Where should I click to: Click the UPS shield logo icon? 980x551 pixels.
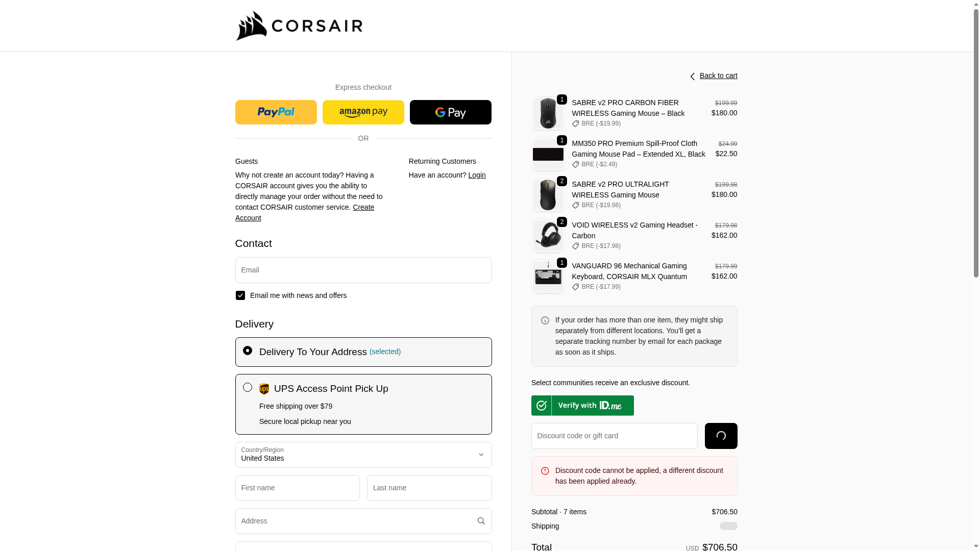pos(264,389)
